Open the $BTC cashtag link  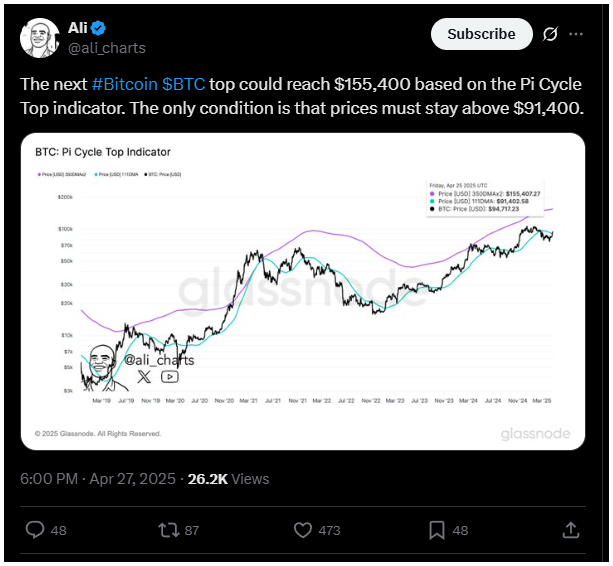184,84
